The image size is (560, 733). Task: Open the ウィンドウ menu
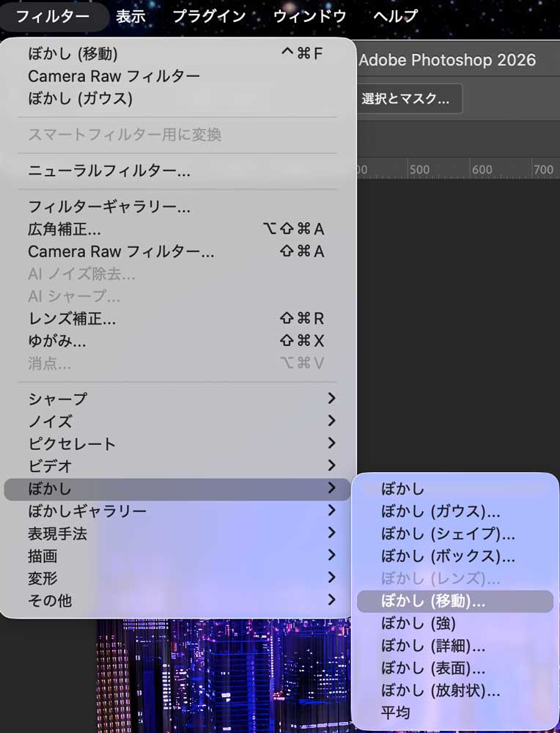pyautogui.click(x=309, y=16)
